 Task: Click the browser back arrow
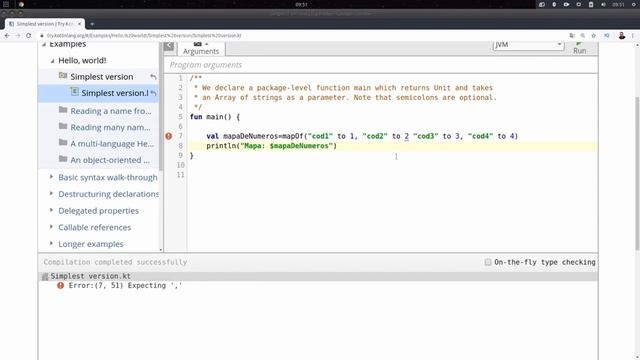click(7, 36)
